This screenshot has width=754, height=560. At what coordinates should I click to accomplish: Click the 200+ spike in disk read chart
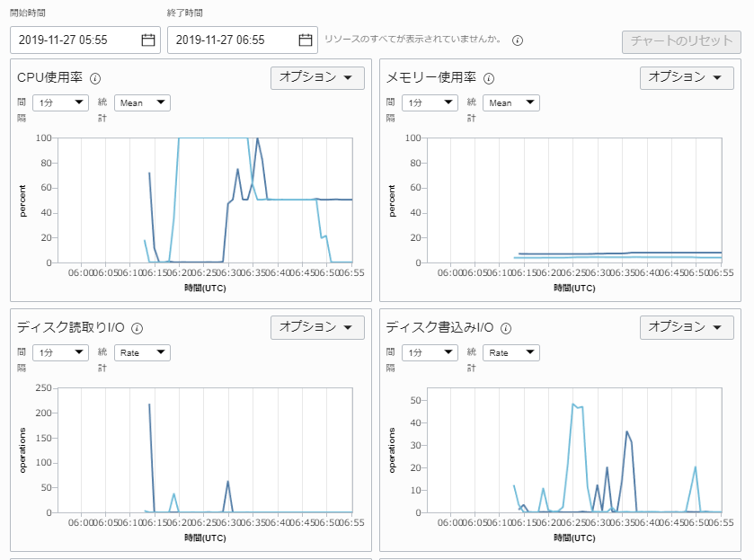tap(149, 406)
